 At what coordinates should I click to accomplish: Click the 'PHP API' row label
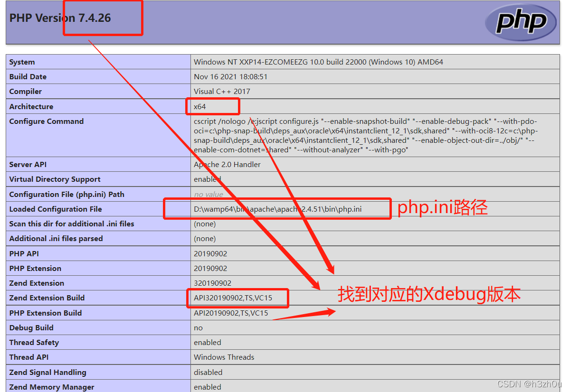pyautogui.click(x=24, y=253)
